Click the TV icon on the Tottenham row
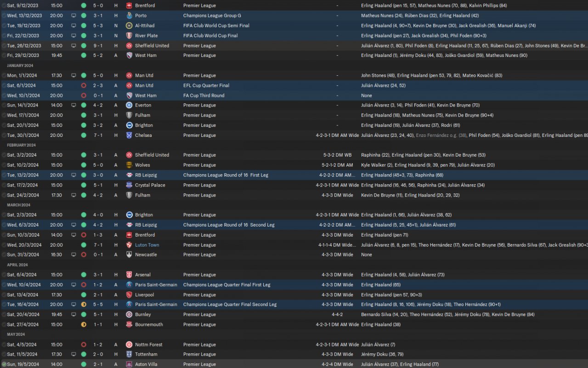This screenshot has width=588, height=368. tap(73, 354)
